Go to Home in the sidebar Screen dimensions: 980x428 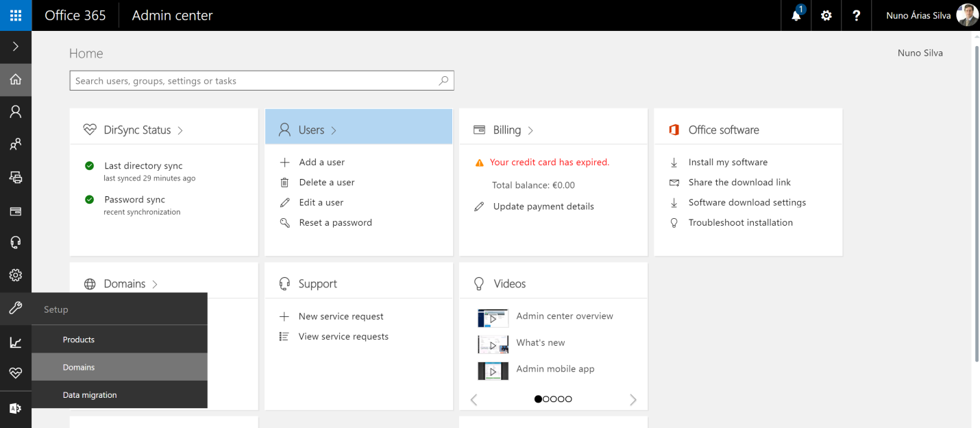pyautogui.click(x=16, y=80)
